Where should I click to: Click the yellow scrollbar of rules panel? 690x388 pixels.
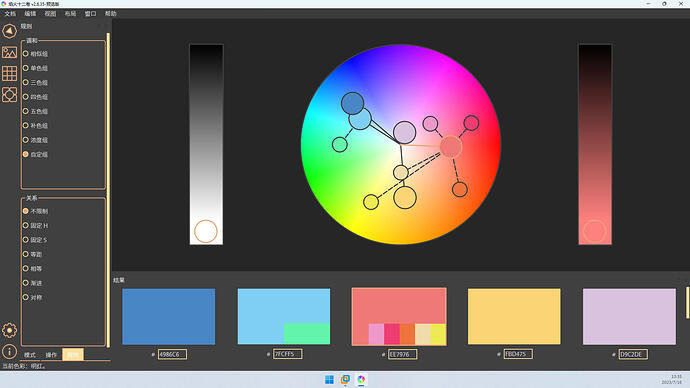click(108, 189)
